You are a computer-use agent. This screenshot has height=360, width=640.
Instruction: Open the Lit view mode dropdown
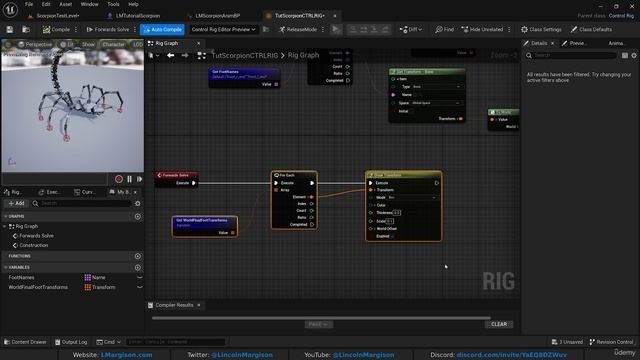coord(67,44)
